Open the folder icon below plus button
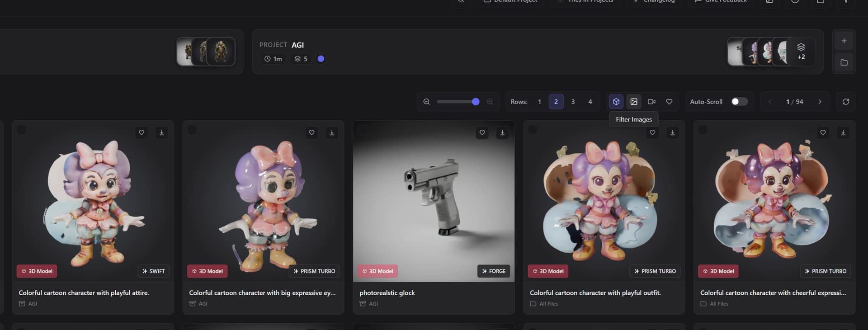 pyautogui.click(x=844, y=62)
